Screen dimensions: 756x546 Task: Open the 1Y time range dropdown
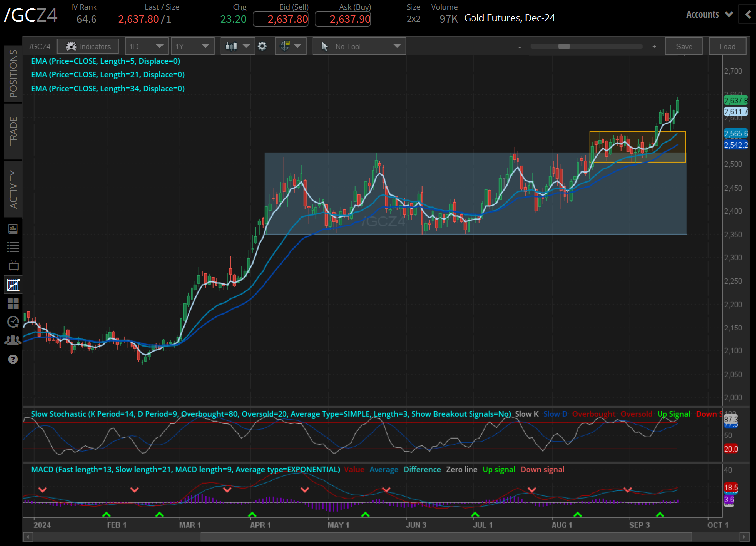click(192, 46)
